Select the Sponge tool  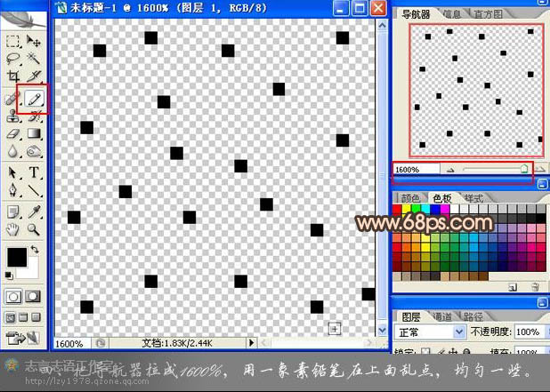(x=34, y=151)
